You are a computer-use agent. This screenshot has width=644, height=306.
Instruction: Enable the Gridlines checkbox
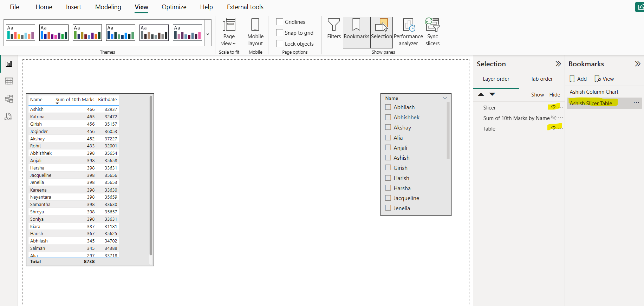[280, 22]
